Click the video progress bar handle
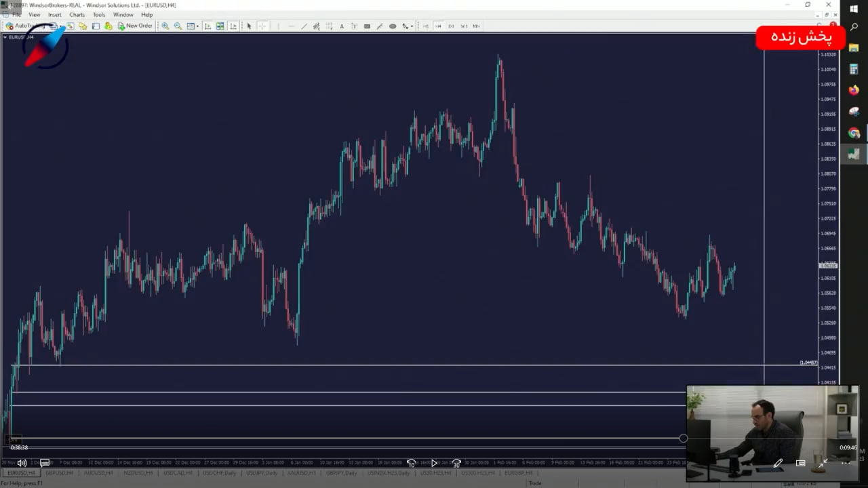The height and width of the screenshot is (488, 868). 684,439
